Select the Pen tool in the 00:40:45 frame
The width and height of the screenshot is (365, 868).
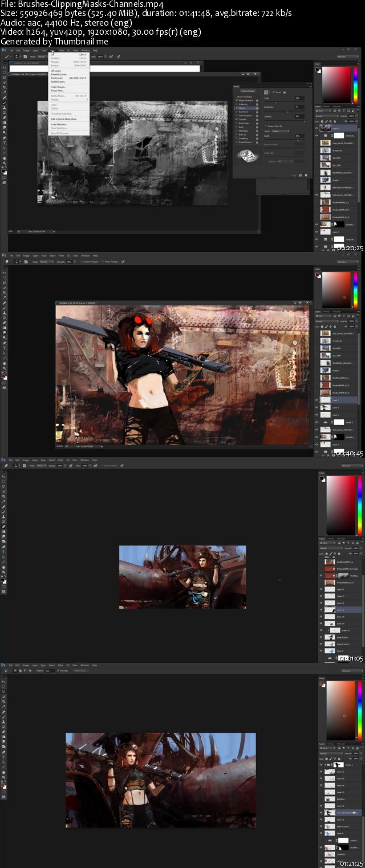4,343
